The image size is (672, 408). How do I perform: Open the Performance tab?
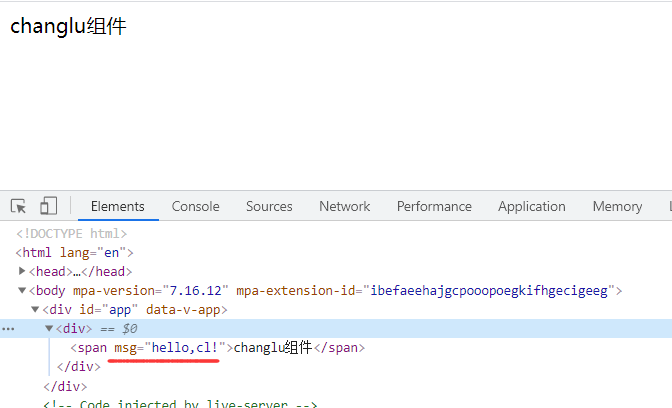(434, 207)
